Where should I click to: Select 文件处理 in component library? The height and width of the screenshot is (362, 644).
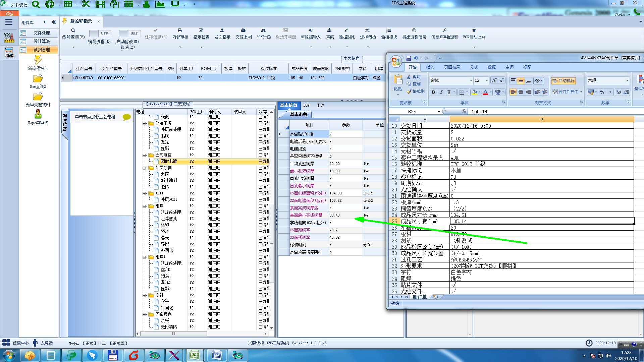[x=38, y=33]
